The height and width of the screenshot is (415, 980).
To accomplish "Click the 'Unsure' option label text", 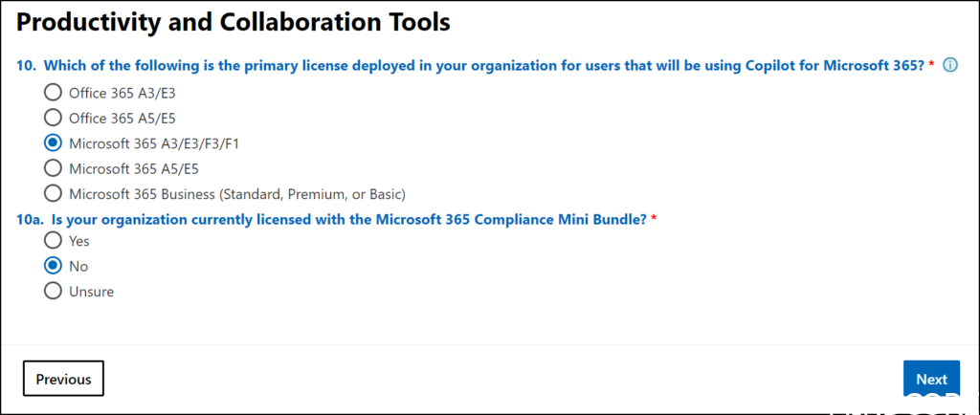I will [x=91, y=292].
